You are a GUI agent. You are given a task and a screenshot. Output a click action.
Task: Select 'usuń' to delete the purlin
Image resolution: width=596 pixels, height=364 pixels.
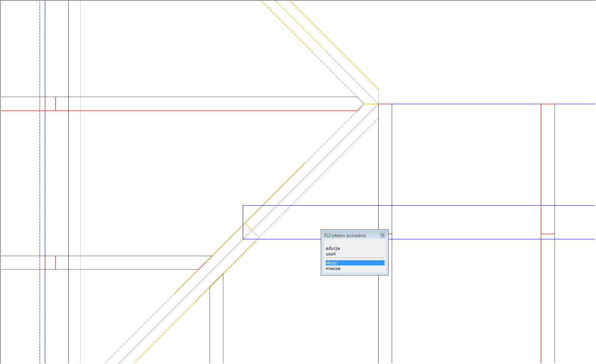point(330,254)
